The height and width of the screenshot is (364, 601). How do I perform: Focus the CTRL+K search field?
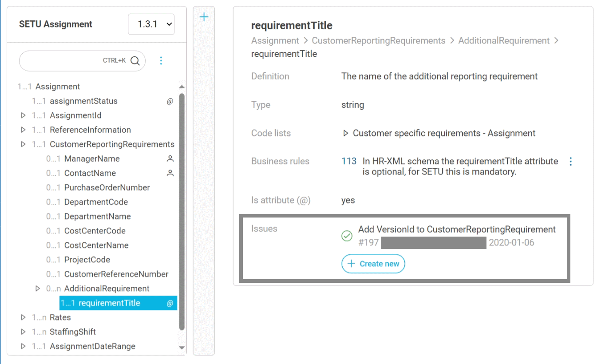[82, 60]
